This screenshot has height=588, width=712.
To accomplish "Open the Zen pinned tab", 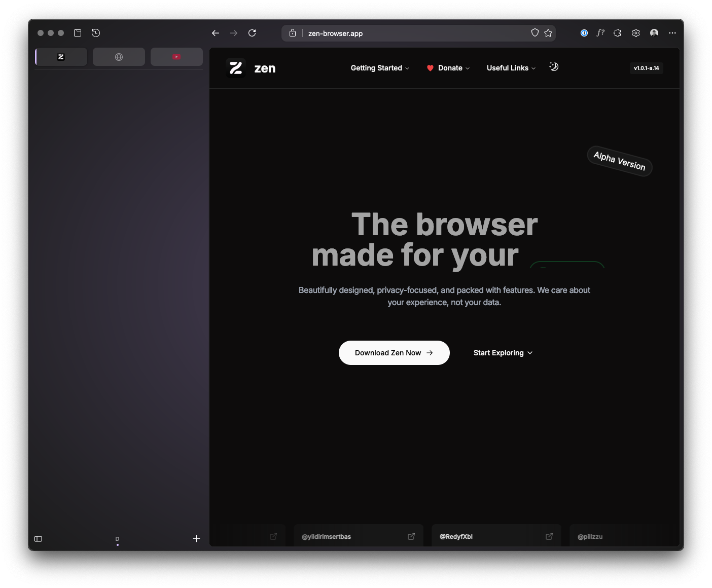I will click(61, 57).
